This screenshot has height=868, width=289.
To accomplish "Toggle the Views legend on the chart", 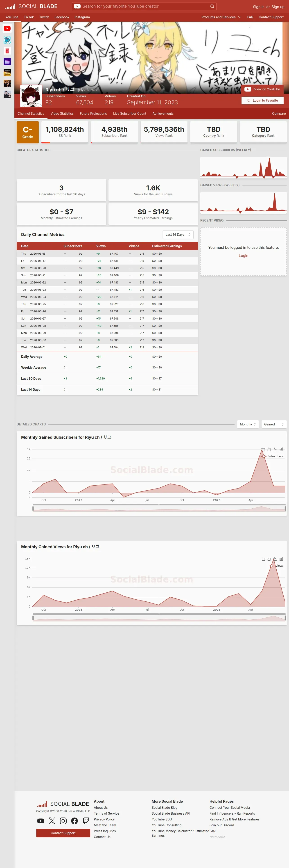I will [277, 566].
